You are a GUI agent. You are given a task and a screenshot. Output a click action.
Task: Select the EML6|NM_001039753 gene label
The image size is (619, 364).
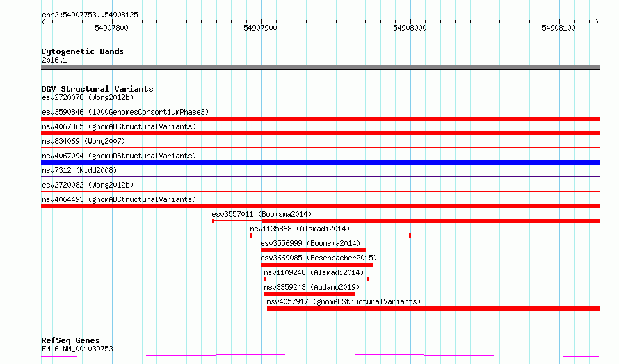(77, 349)
